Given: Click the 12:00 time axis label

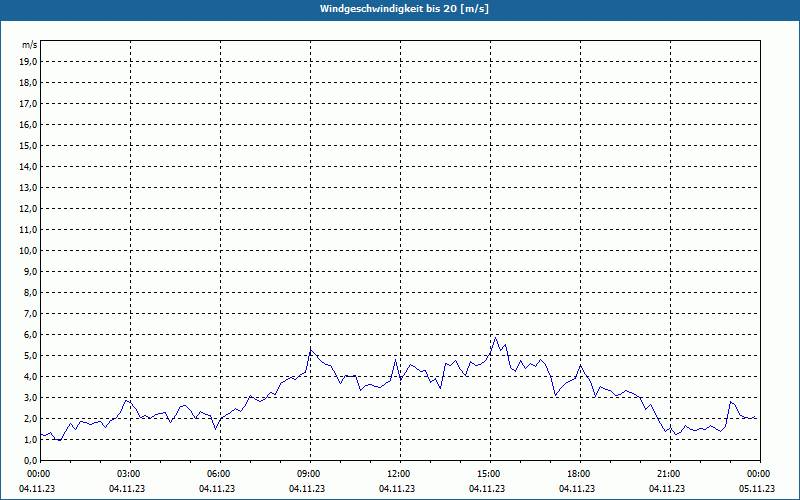Looking at the screenshot, I should coord(398,474).
